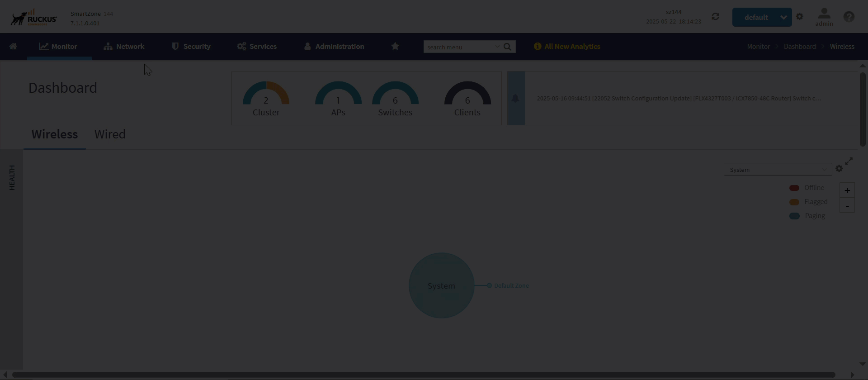
Task: Toggle the Flagged legend swatch
Action: click(x=794, y=202)
